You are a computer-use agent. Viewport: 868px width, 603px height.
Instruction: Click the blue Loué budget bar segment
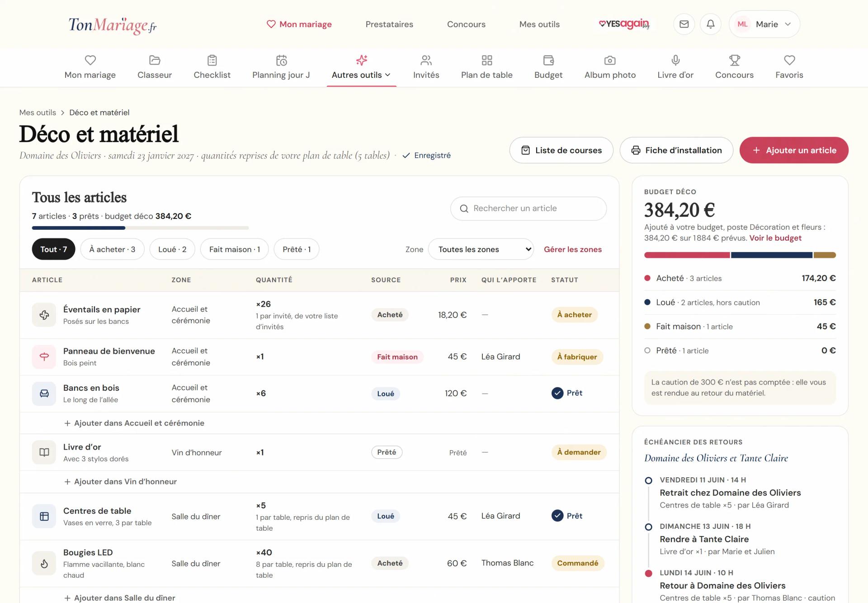click(x=771, y=255)
